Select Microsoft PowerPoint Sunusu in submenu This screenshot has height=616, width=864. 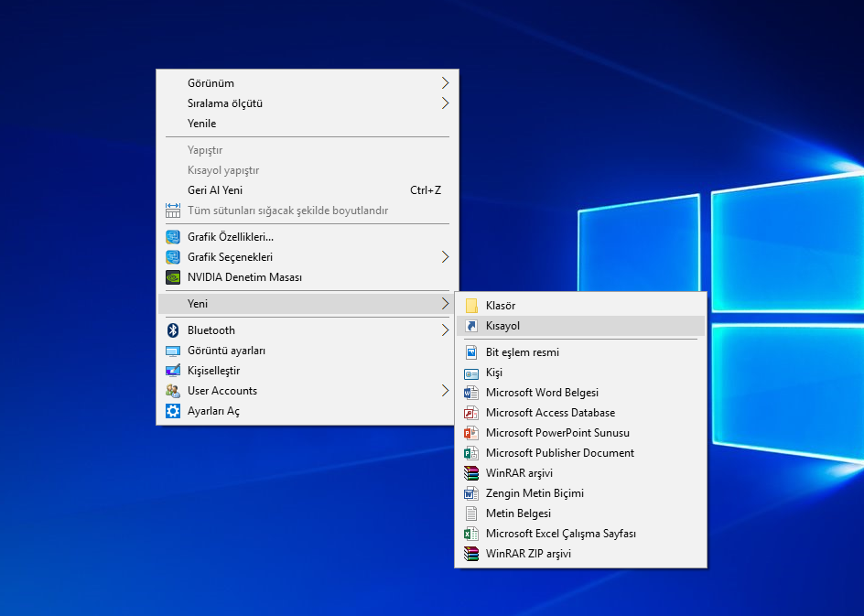pos(581,433)
